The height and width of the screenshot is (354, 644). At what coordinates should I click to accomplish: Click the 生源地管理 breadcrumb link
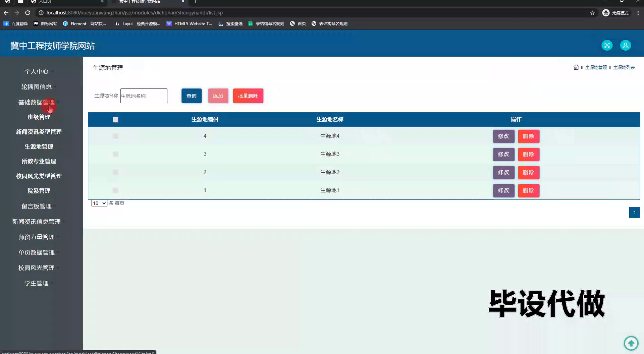tap(596, 67)
